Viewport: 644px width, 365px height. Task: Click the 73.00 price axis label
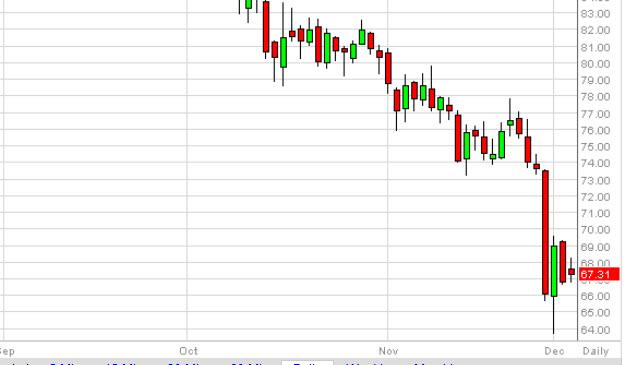[595, 181]
